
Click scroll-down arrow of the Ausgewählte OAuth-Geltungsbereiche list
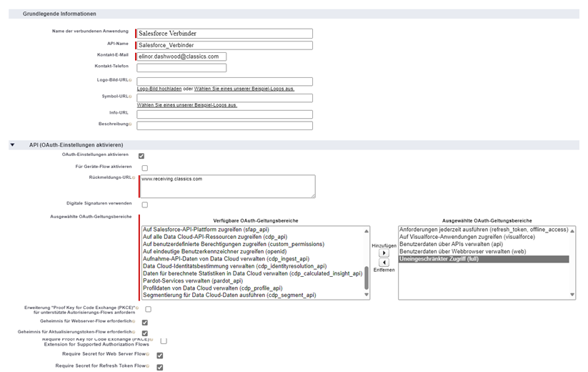(x=572, y=295)
